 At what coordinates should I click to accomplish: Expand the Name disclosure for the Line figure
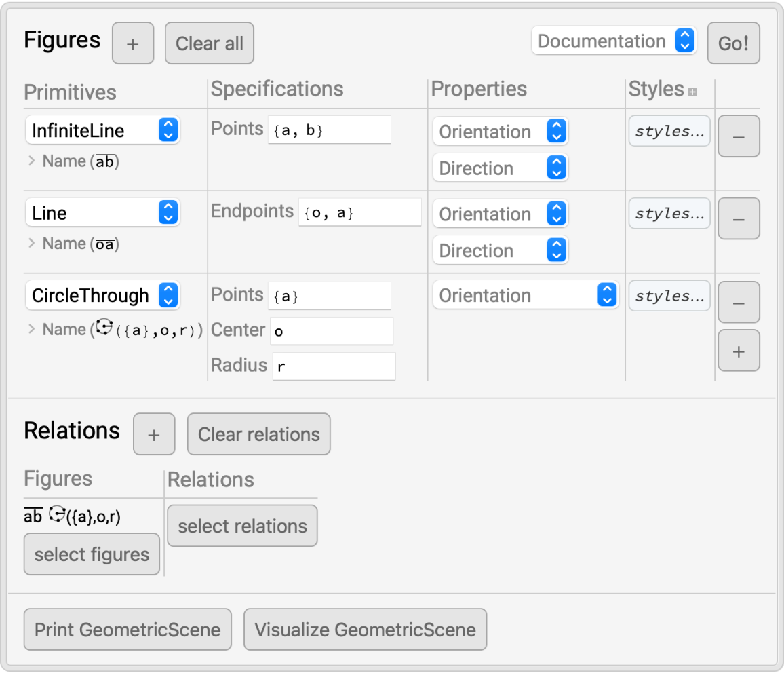pos(31,244)
